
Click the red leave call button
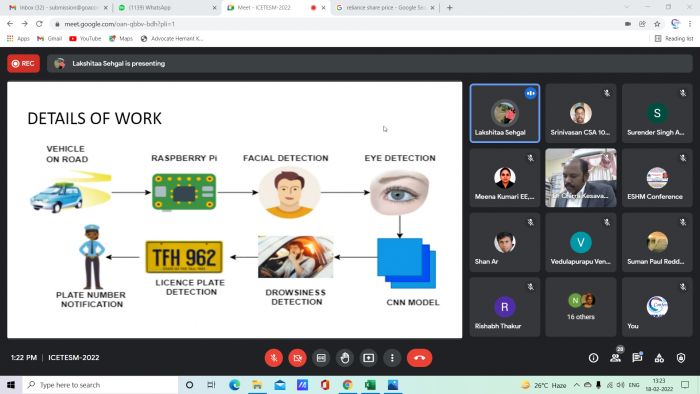pos(419,358)
